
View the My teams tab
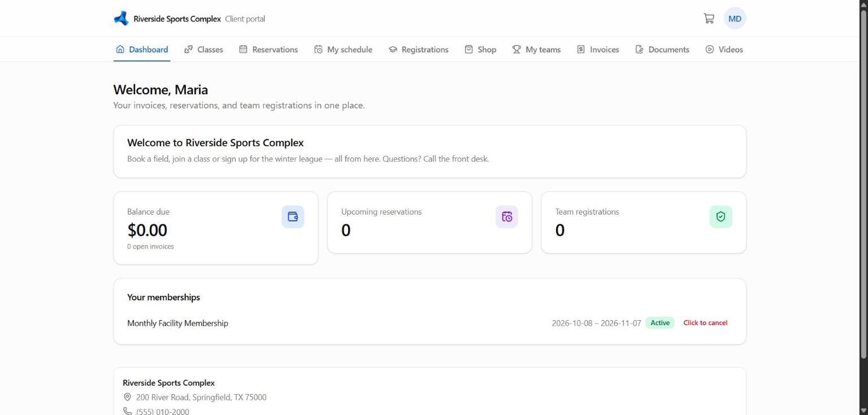[x=536, y=50]
